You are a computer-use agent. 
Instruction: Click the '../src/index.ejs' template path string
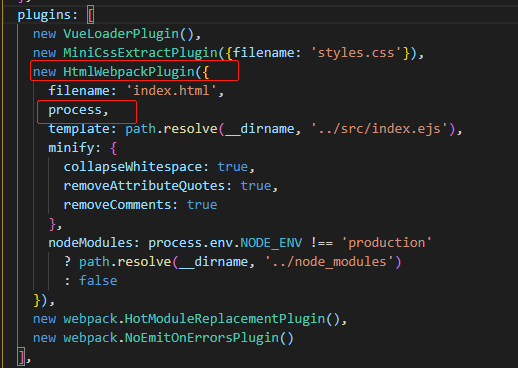coord(379,129)
